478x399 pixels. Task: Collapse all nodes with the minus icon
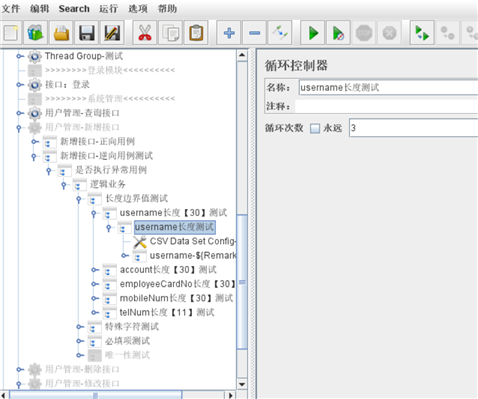pyautogui.click(x=254, y=33)
